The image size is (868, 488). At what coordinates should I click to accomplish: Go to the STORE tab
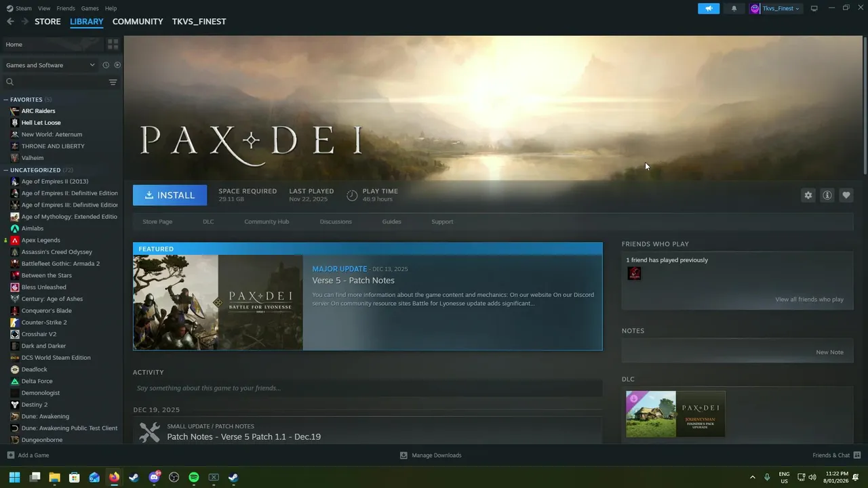coord(47,22)
